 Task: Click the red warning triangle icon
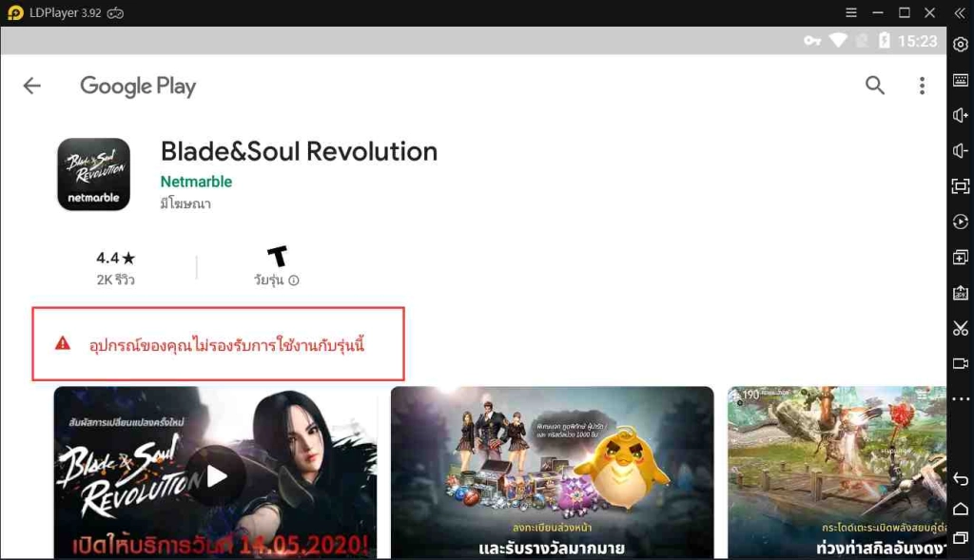(63, 343)
